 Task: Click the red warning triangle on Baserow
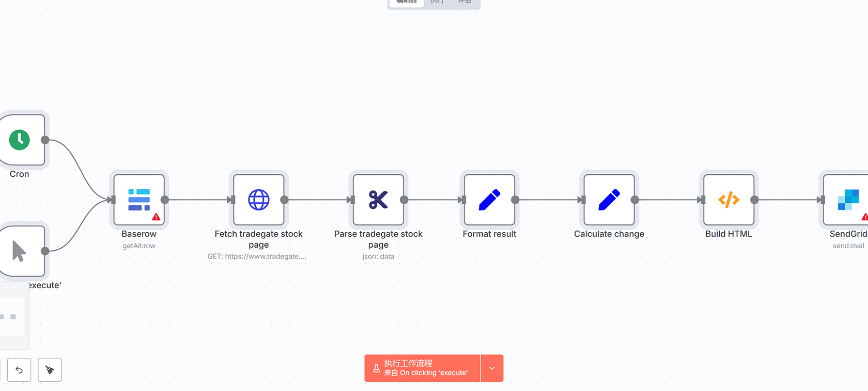tap(156, 217)
